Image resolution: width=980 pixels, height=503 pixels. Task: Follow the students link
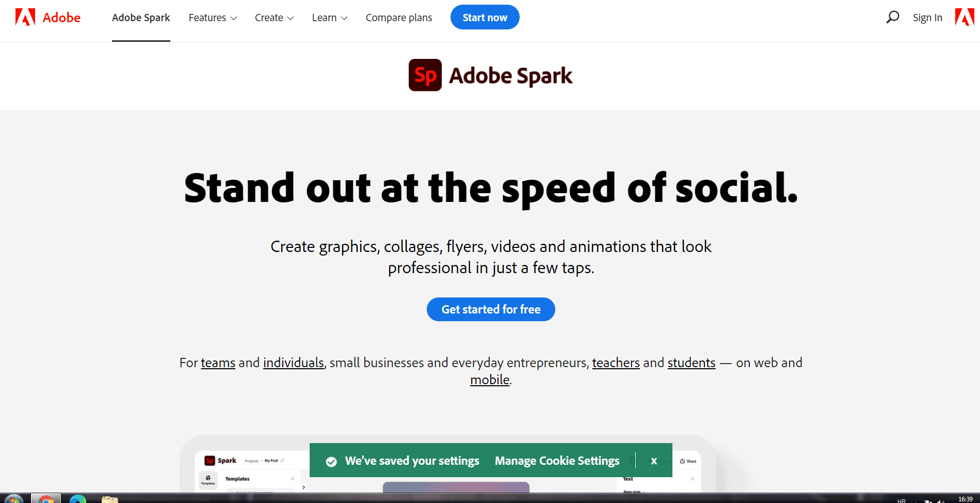[692, 363]
